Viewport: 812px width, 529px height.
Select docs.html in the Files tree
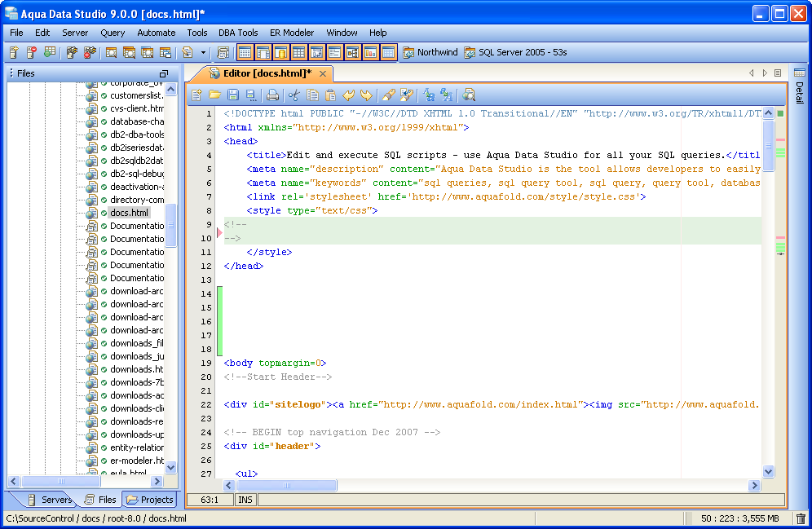129,213
